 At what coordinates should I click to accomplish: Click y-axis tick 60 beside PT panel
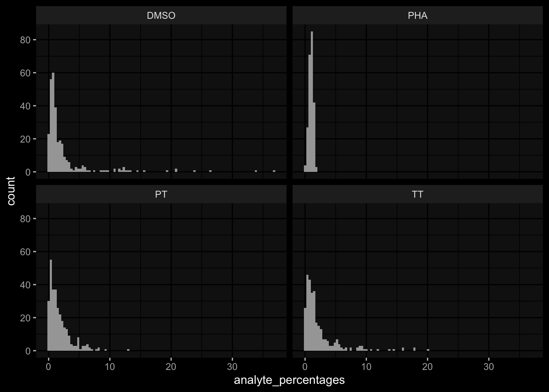[25, 252]
